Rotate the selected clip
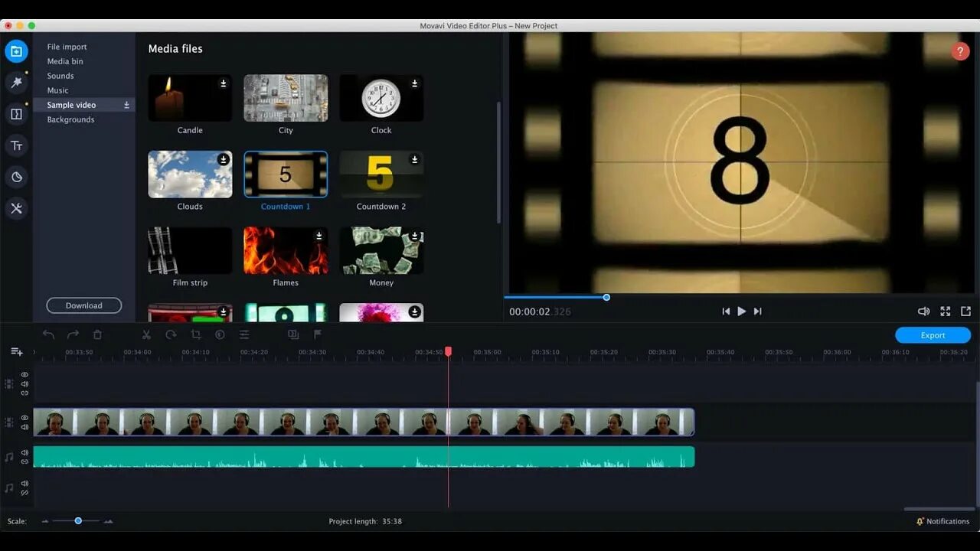The image size is (980, 551). (x=171, y=334)
